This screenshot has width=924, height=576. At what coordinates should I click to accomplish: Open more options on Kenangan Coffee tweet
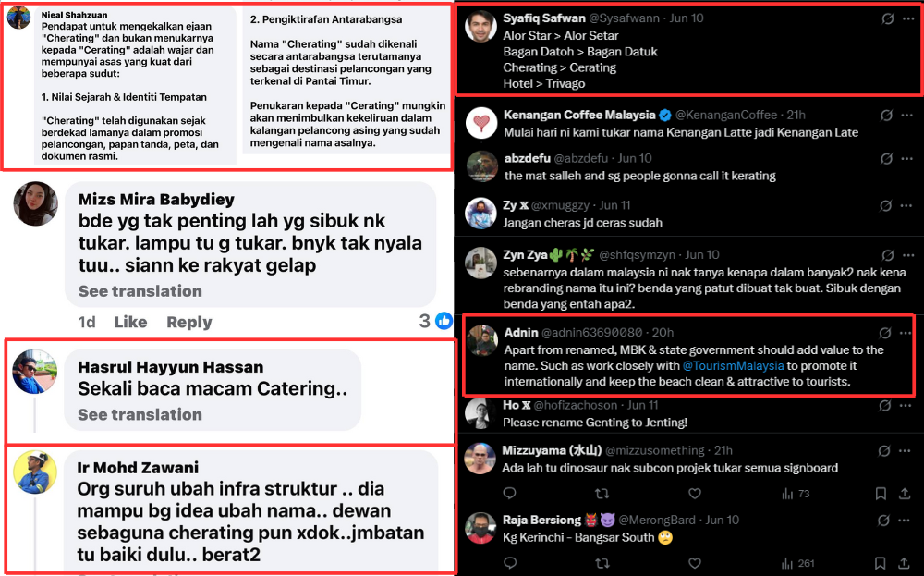[x=907, y=116]
